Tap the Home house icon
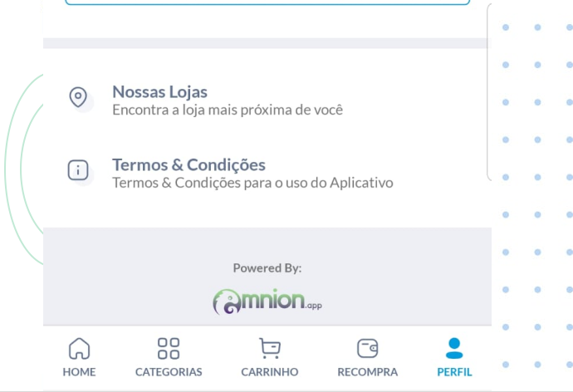 [x=79, y=348]
